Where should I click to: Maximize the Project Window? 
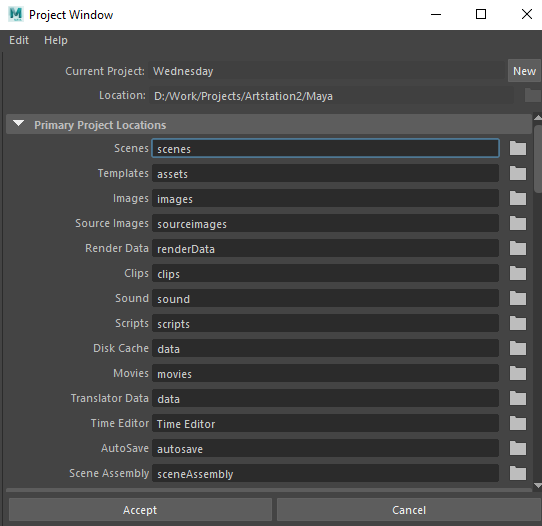(x=481, y=15)
